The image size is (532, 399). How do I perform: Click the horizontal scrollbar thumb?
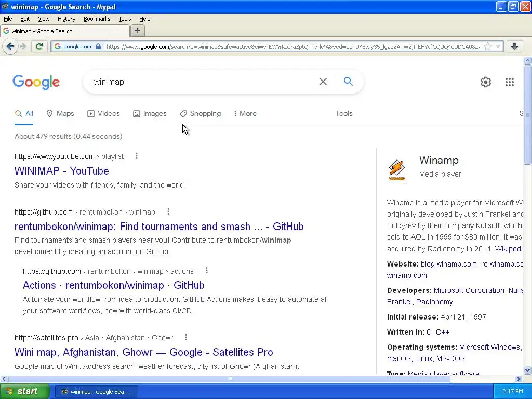tap(230, 379)
